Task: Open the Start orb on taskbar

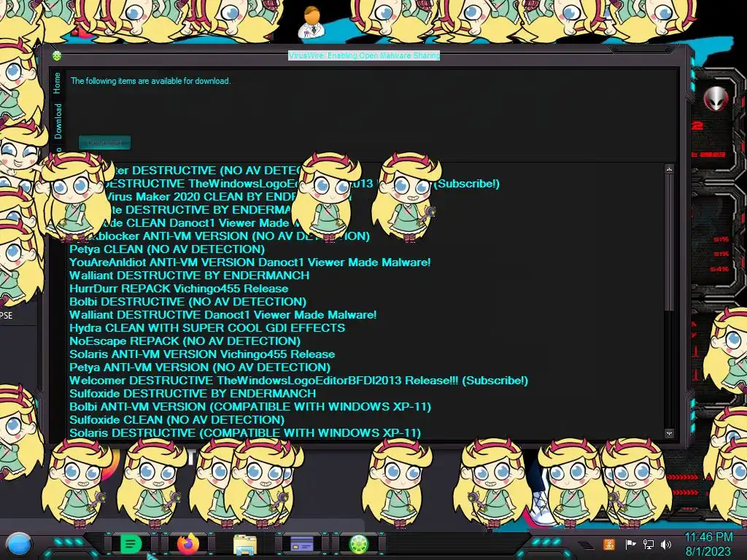Action: click(19, 544)
